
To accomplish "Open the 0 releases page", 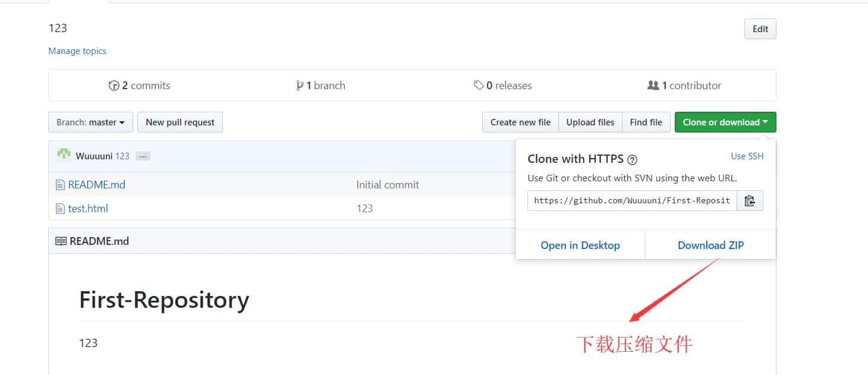I will (x=503, y=86).
